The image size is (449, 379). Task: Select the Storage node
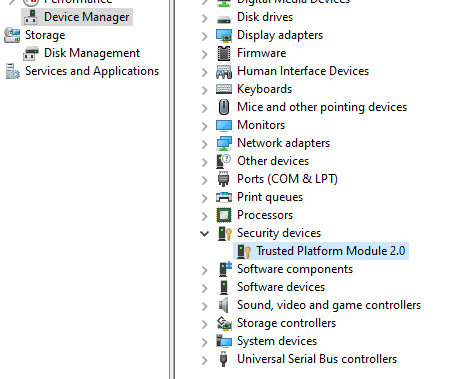coord(45,35)
